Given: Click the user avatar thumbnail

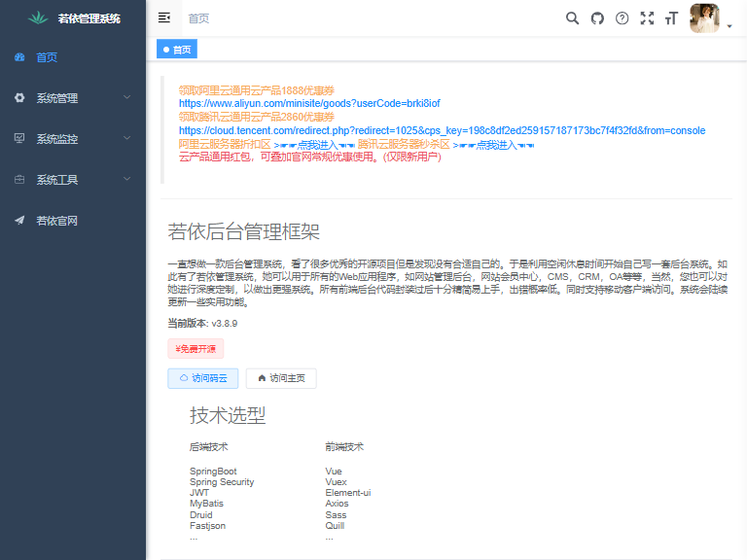Looking at the screenshot, I should coord(704,17).
